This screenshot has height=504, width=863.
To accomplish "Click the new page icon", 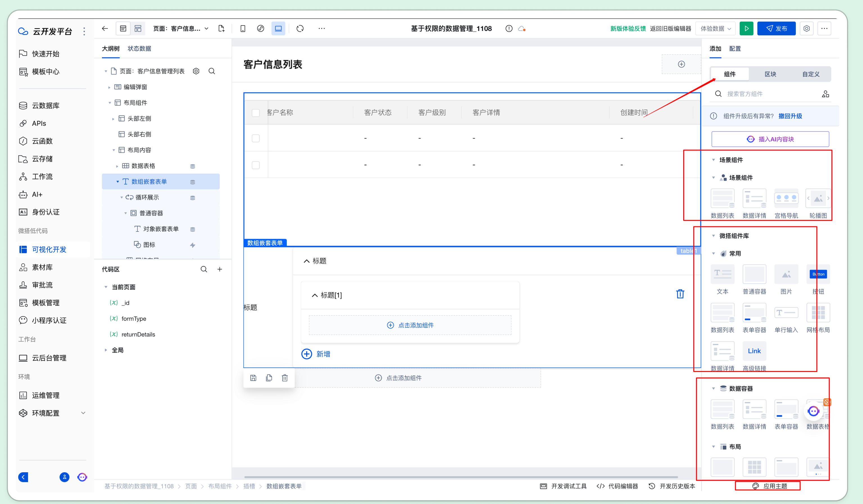I will [x=222, y=28].
